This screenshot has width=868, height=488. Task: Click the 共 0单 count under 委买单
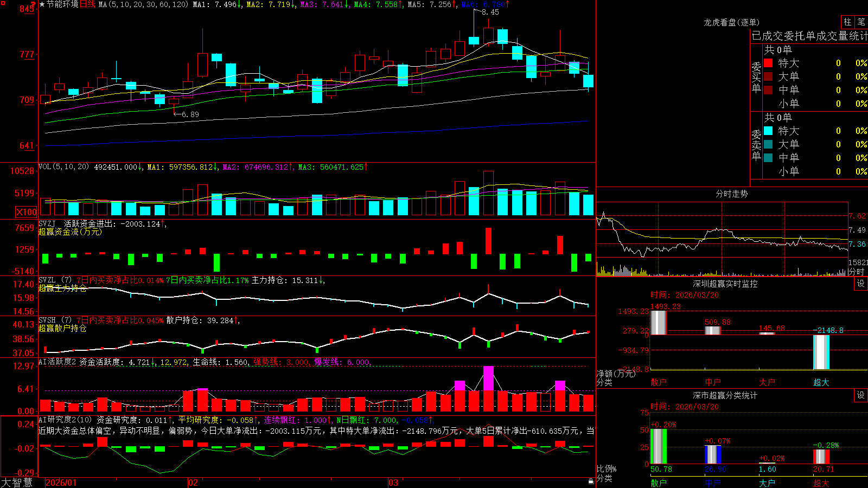tap(778, 50)
